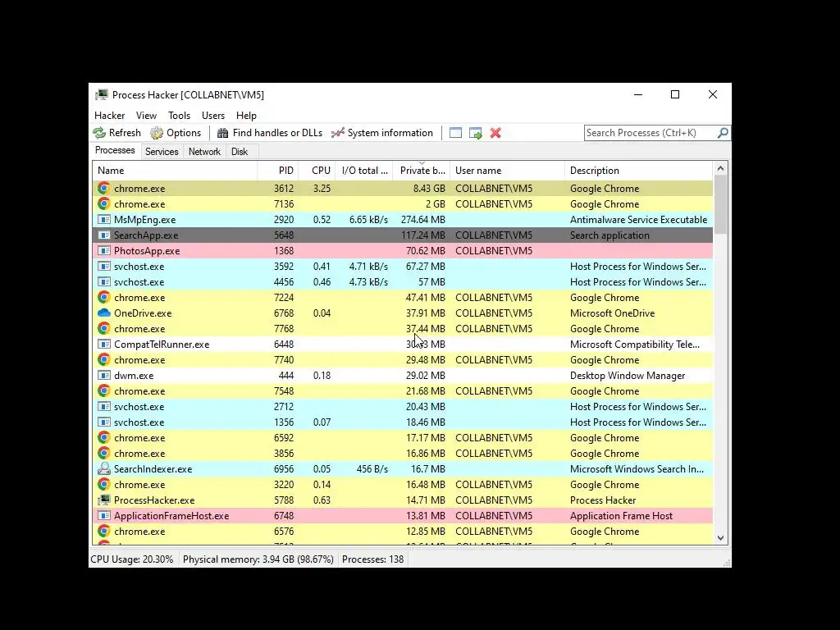Open the Users menu

[x=213, y=116]
